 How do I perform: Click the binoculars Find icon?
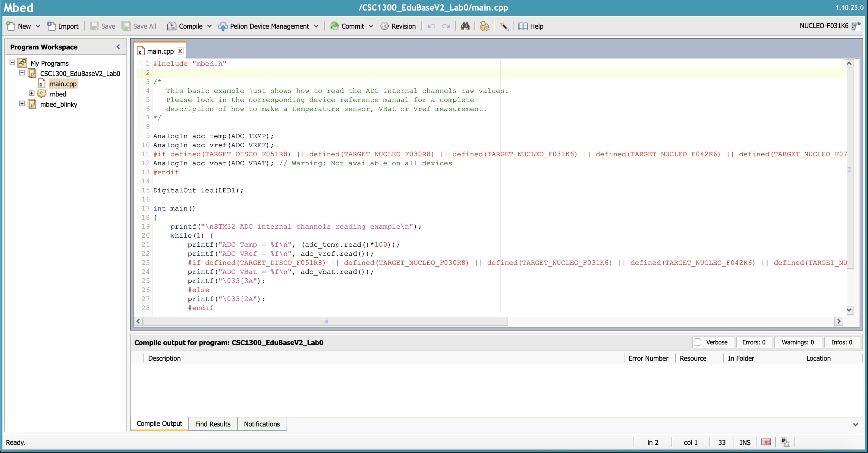465,26
